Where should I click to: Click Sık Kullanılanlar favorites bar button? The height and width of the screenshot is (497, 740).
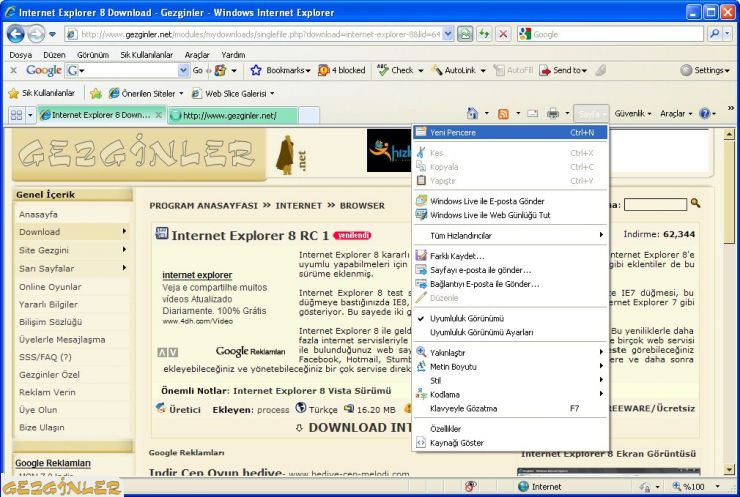[x=42, y=93]
